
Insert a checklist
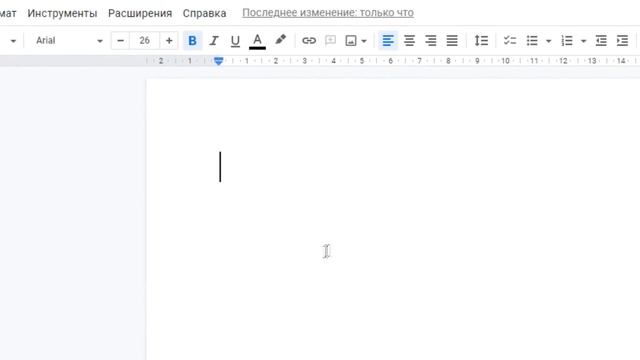coord(510,40)
